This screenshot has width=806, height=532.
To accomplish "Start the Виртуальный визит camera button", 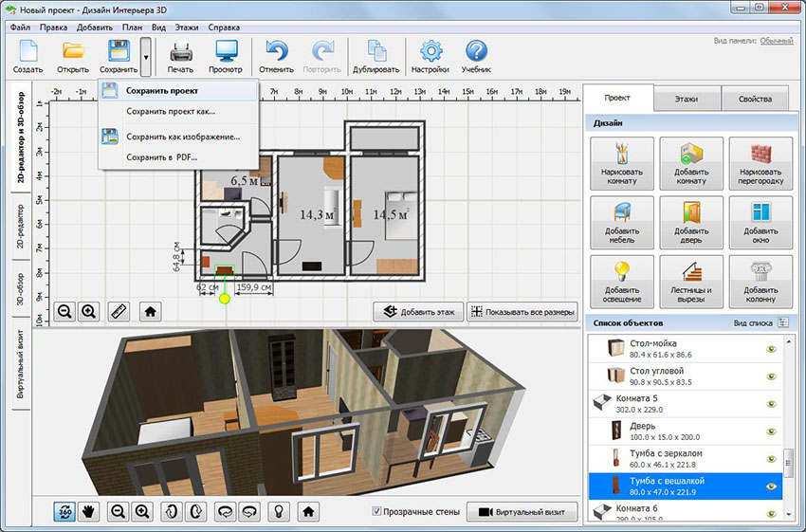I will tap(522, 512).
